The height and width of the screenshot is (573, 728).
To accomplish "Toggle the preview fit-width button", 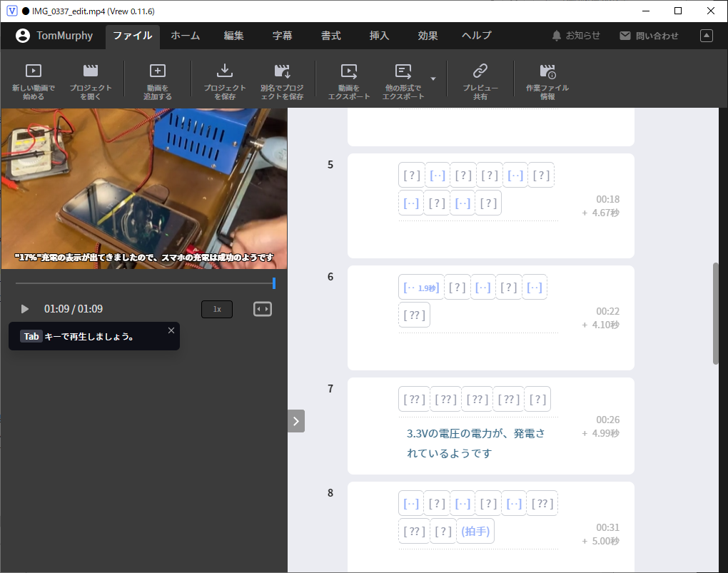I will coord(263,309).
